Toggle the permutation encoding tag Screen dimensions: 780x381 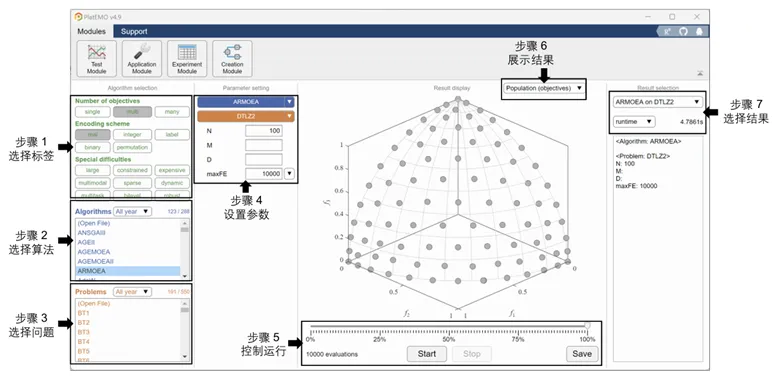coord(132,147)
